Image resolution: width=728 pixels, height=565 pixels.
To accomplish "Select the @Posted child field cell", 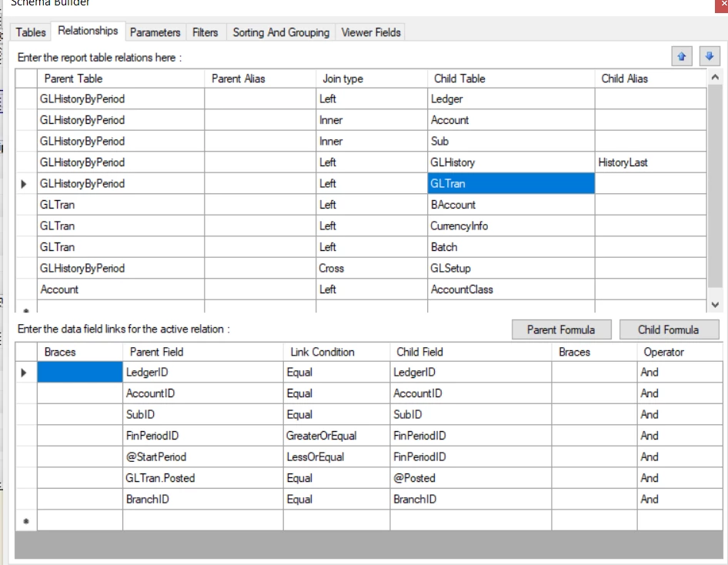I will click(471, 478).
